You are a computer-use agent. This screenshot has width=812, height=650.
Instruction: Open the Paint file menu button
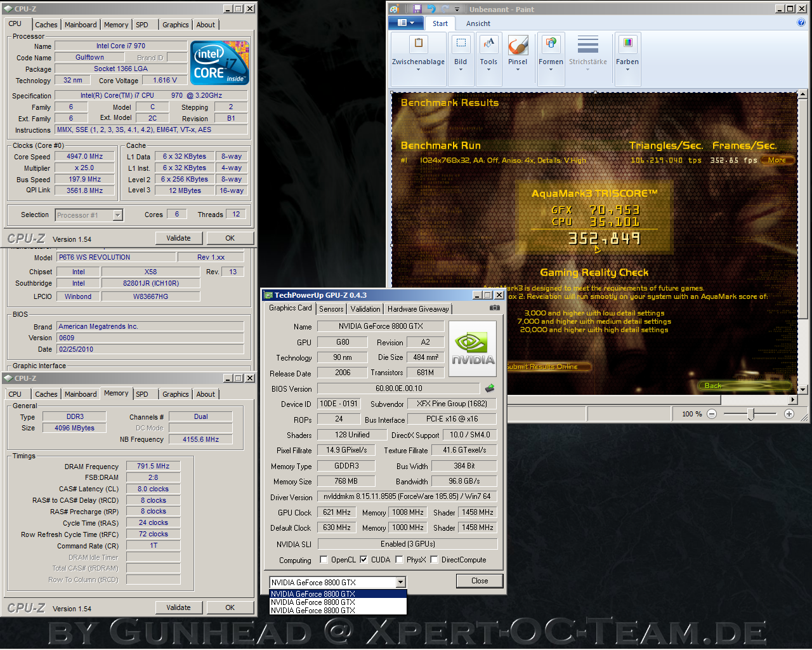coord(405,23)
